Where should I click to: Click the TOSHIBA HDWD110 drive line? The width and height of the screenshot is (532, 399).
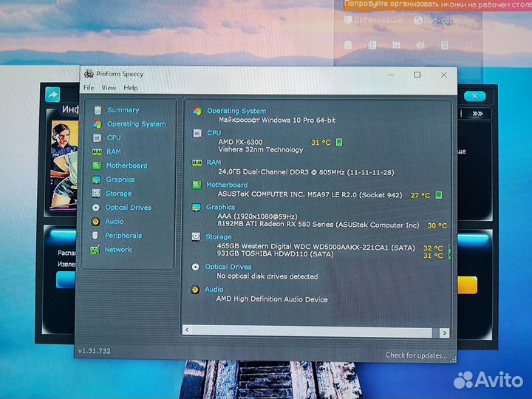275,254
